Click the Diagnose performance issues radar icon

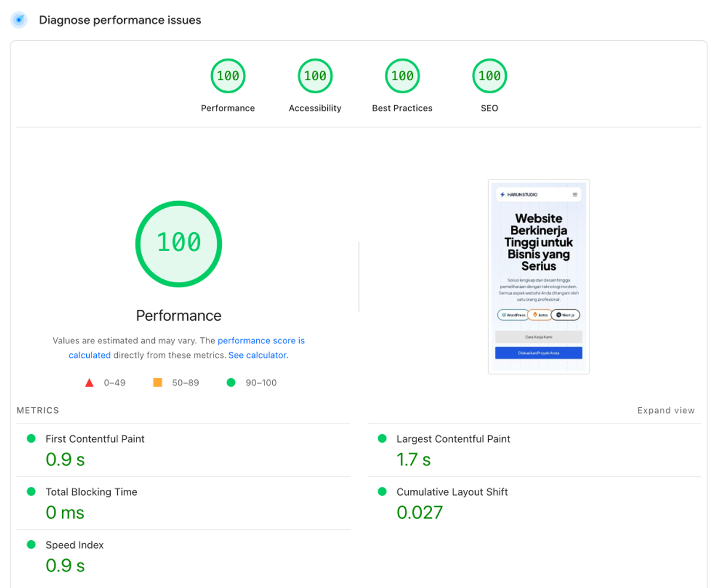[x=19, y=20]
